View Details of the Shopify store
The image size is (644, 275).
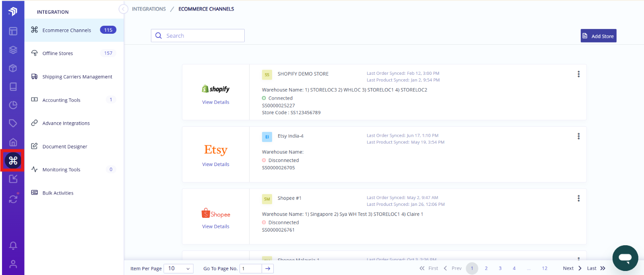(x=216, y=102)
